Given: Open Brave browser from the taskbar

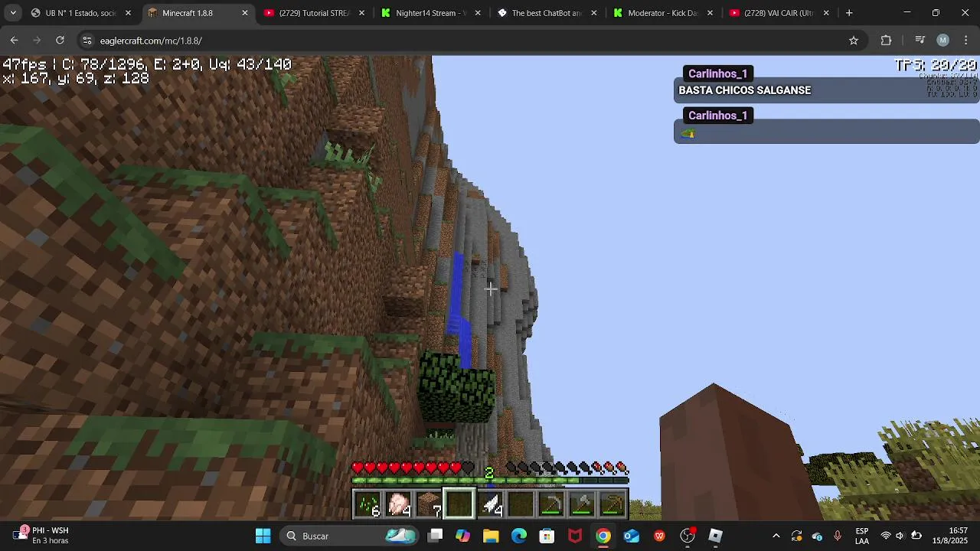Looking at the screenshot, I should [x=659, y=536].
